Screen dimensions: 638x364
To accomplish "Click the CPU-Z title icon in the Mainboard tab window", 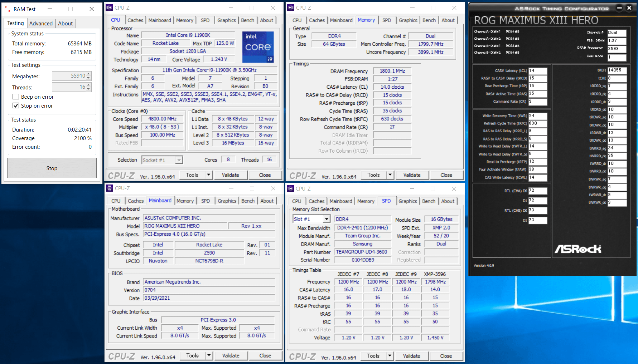I will [110, 188].
